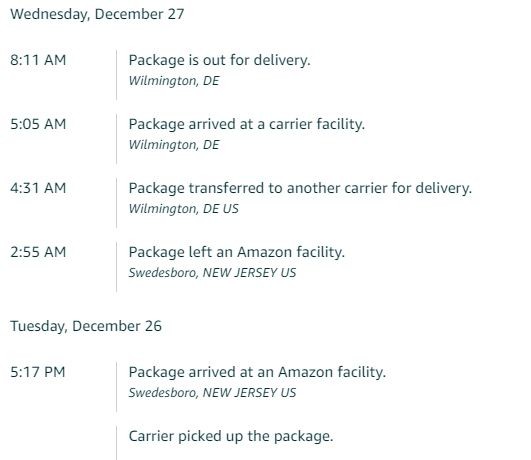
Task: Select 'Carrier picked up the package.' entry
Action: click(231, 436)
